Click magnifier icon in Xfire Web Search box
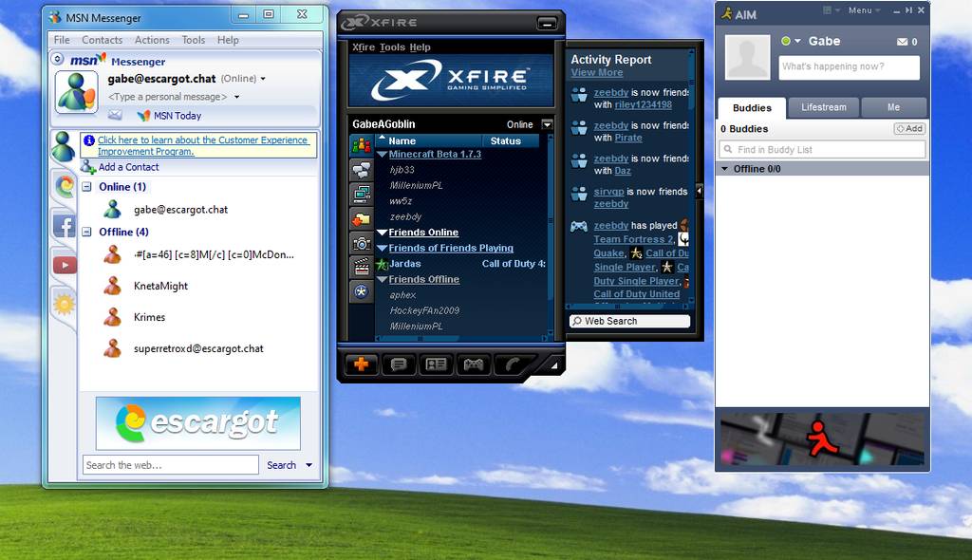The height and width of the screenshot is (560, 972). 577,321
